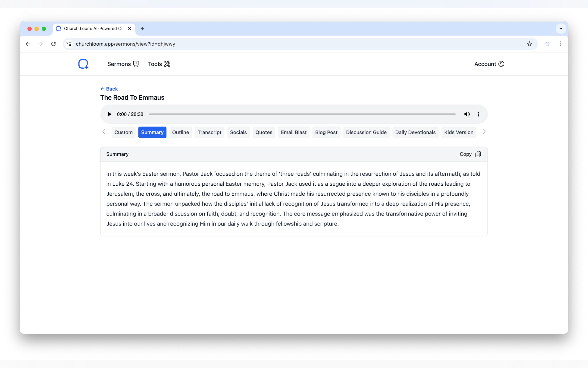Open the Discussion Guide tab
Image resolution: width=588 pixels, height=368 pixels.
coord(366,132)
